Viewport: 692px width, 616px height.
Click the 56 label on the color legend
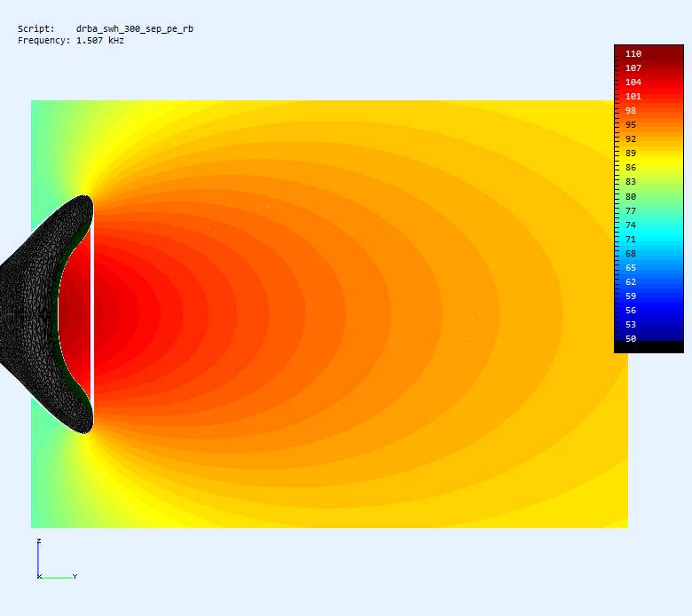pos(631,311)
